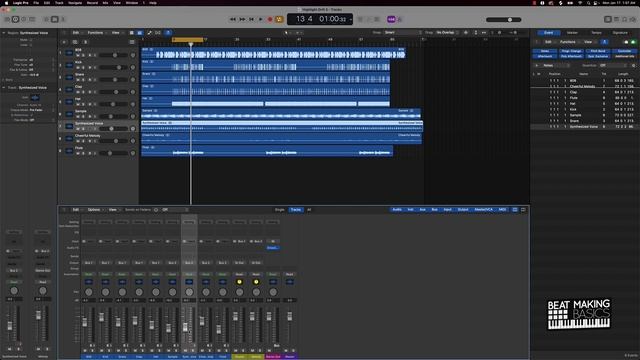The width and height of the screenshot is (640, 360).
Task: Click the Fast Forward transport button
Action: click(x=242, y=19)
